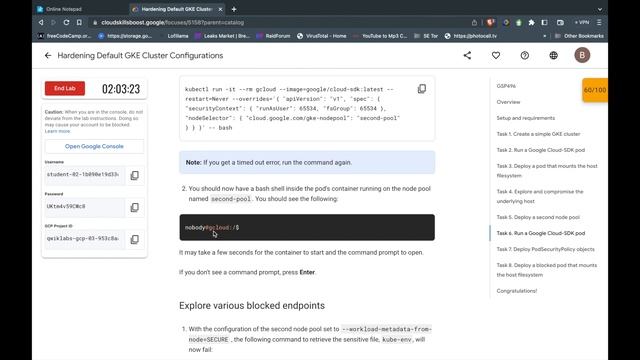Image resolution: width=640 pixels, height=360 pixels.
Task: Reload the page in the browser
Action: click(x=66, y=22)
